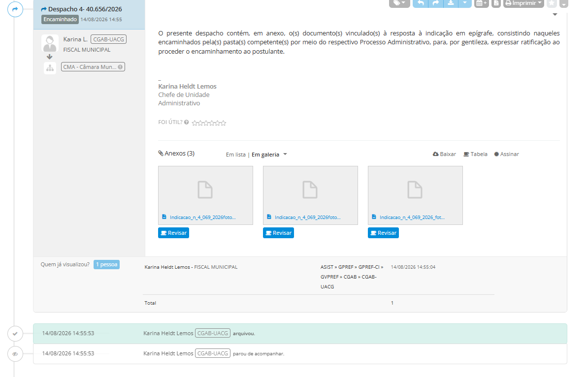
Task: Open Tabela view for attachments
Action: coord(476,154)
